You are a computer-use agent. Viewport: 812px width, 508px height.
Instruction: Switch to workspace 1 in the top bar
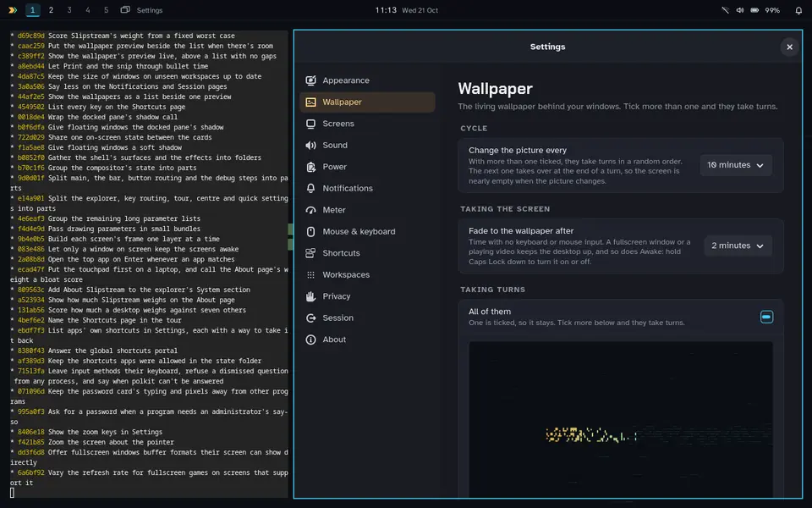pyautogui.click(x=33, y=10)
